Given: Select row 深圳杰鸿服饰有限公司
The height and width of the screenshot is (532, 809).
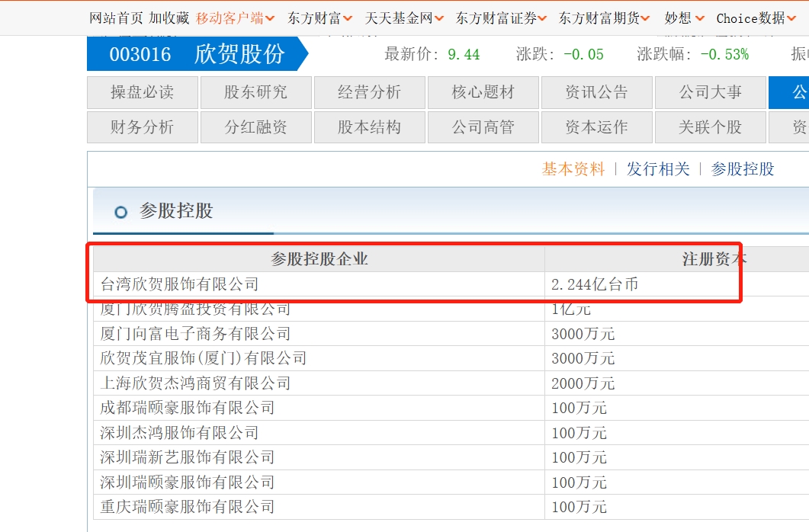Looking at the screenshot, I should [451, 432].
